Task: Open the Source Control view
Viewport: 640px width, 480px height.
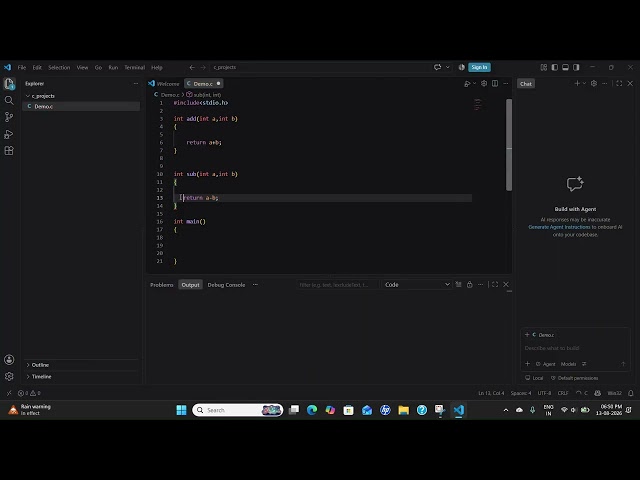Action: (x=9, y=117)
